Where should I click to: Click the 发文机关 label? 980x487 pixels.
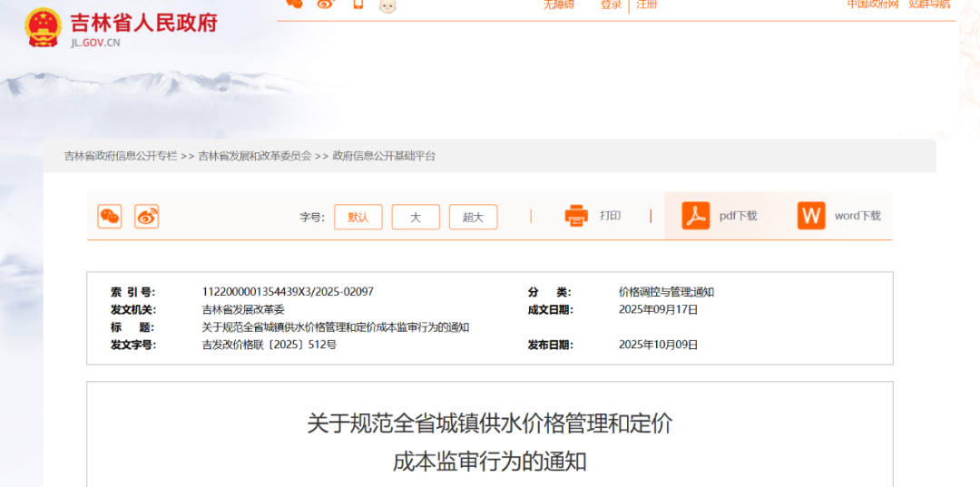click(x=133, y=309)
